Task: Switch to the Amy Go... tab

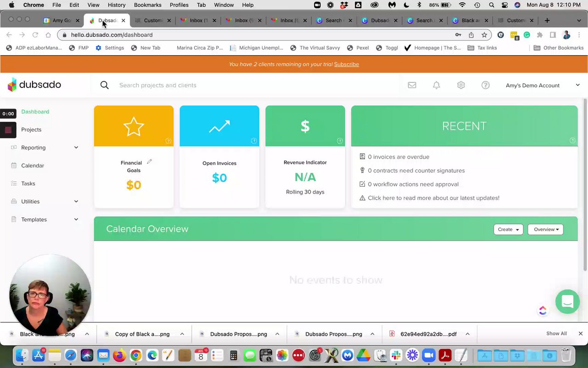Action: tap(62, 21)
